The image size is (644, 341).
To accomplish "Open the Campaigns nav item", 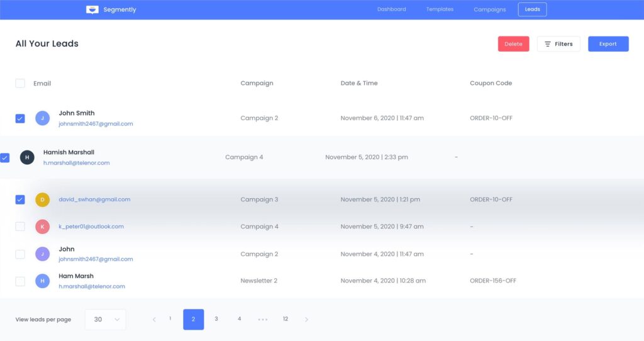I will coord(489,9).
